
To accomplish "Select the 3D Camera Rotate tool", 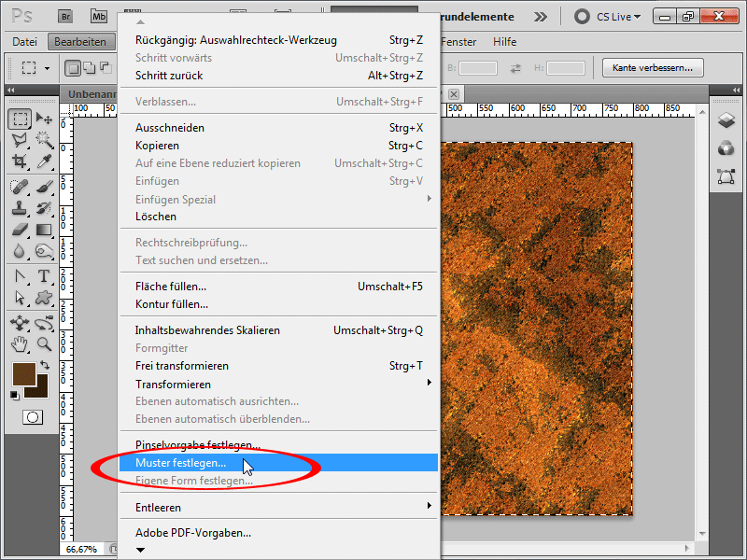I will pyautogui.click(x=44, y=323).
